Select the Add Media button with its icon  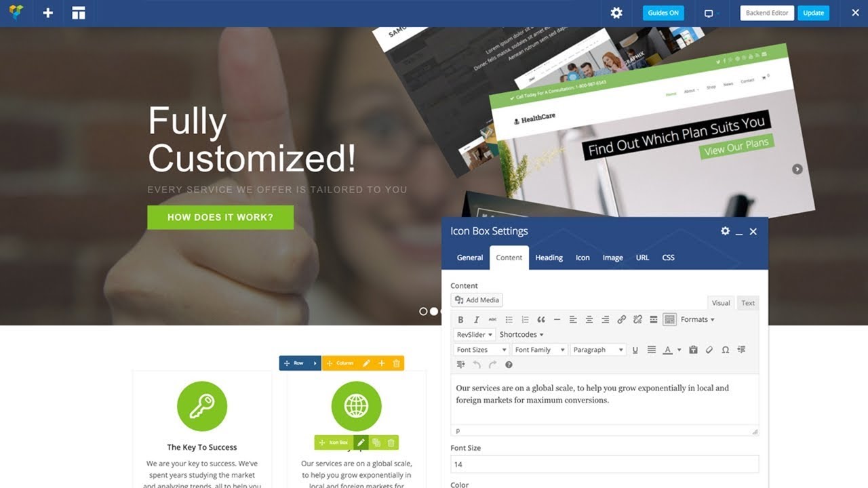tap(477, 300)
